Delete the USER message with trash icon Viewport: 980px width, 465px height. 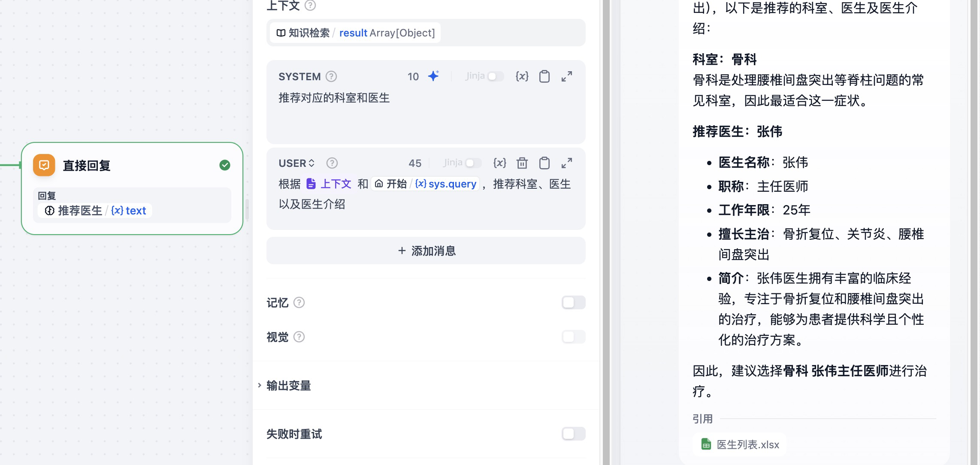tap(522, 163)
